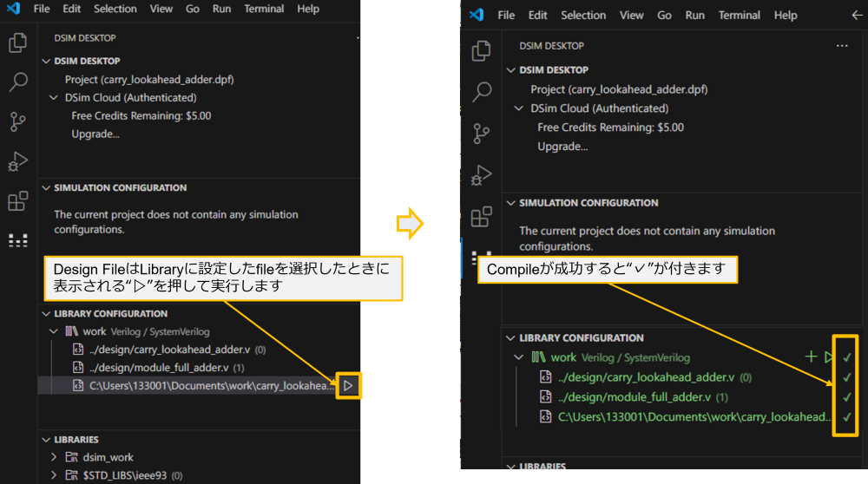This screenshot has width=868, height=484.
Task: Click back arrow in right window title bar
Action: [857, 15]
